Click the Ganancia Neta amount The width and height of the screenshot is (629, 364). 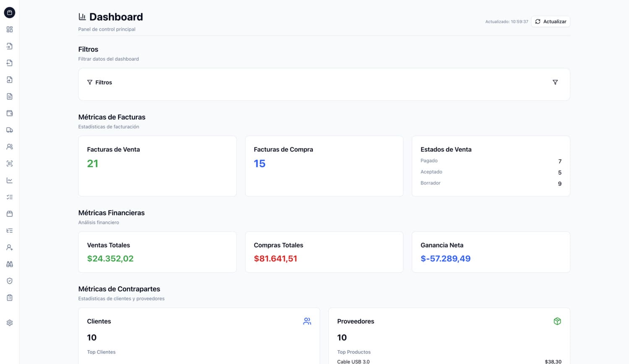coord(445,259)
